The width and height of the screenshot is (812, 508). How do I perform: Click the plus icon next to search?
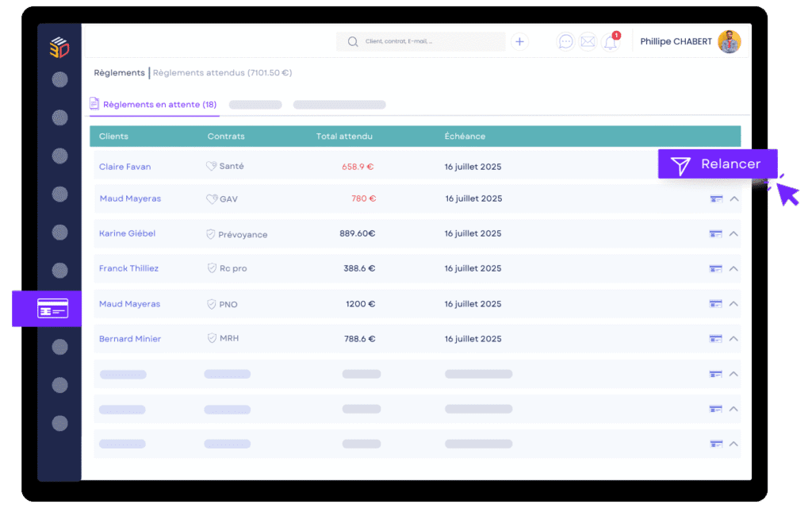pos(519,41)
